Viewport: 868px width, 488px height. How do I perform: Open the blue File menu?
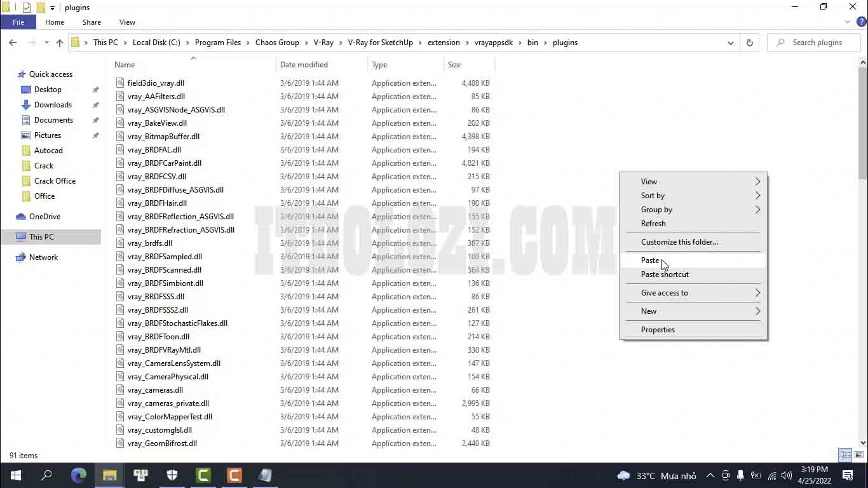18,22
